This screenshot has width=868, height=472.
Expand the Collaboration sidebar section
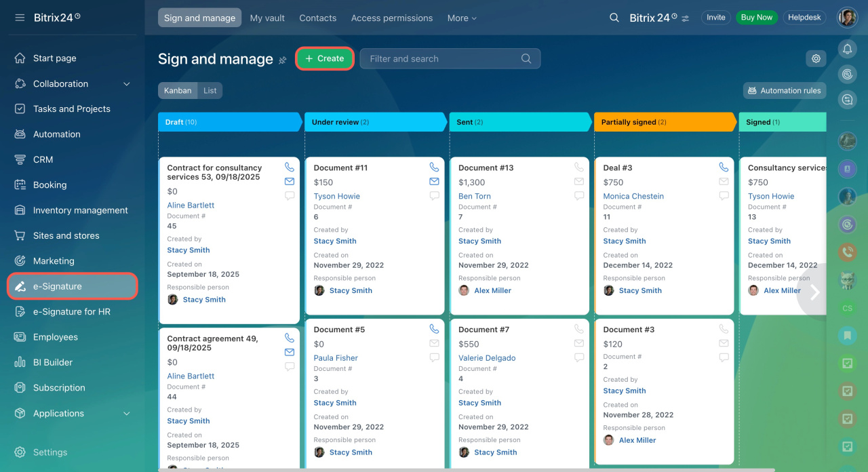(126, 84)
